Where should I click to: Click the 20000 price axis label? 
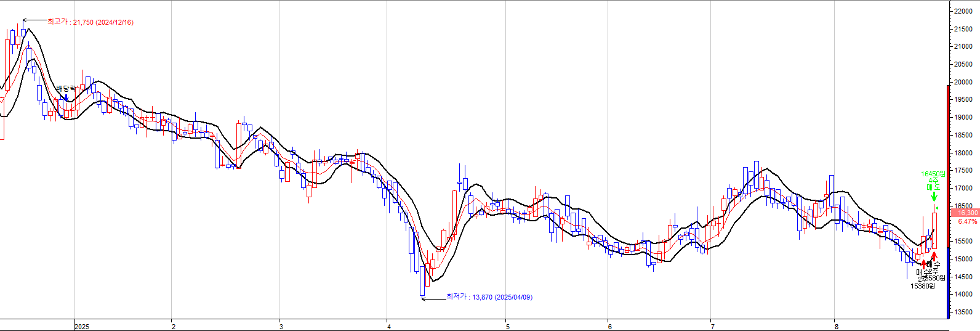pyautogui.click(x=963, y=82)
